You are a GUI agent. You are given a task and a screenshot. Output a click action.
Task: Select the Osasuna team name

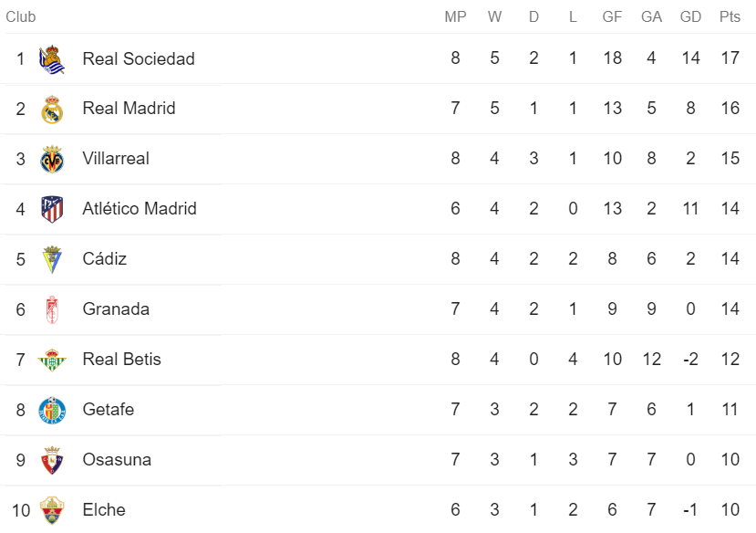point(117,460)
